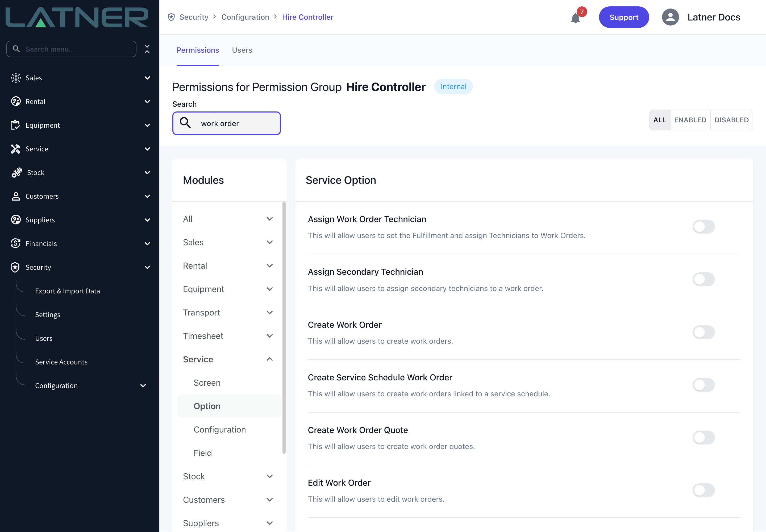
Task: Toggle Create Service Schedule Work Order
Action: (704, 385)
